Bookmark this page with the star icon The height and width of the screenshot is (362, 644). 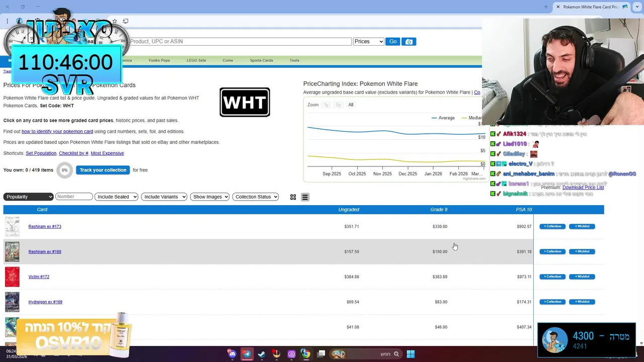click(x=115, y=21)
